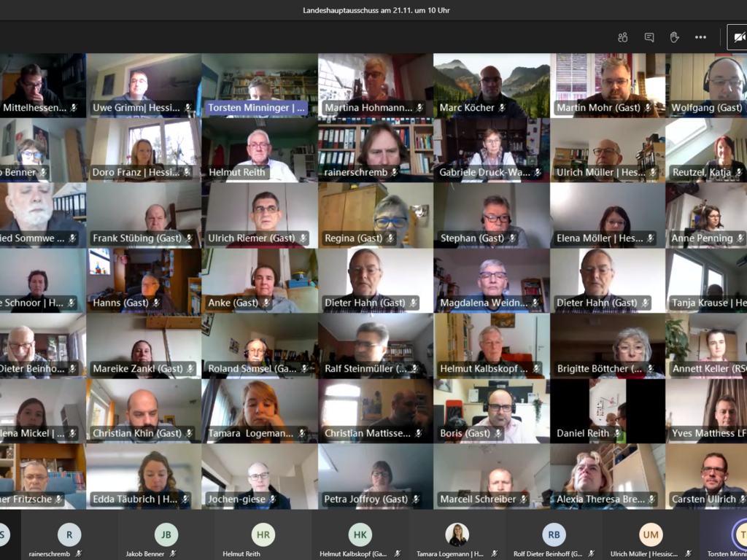
Task: Click the HK avatar for Helmut Kalbskopf
Action: pyautogui.click(x=360, y=534)
